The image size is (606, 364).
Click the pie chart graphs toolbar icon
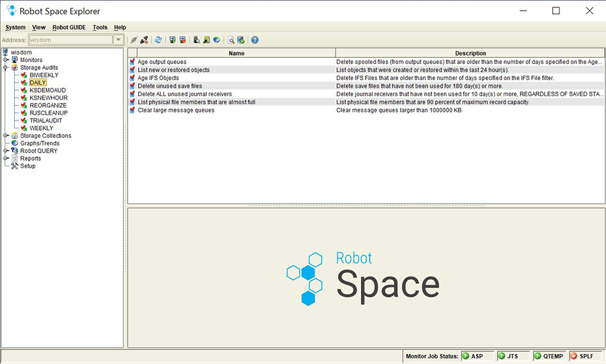(x=216, y=40)
